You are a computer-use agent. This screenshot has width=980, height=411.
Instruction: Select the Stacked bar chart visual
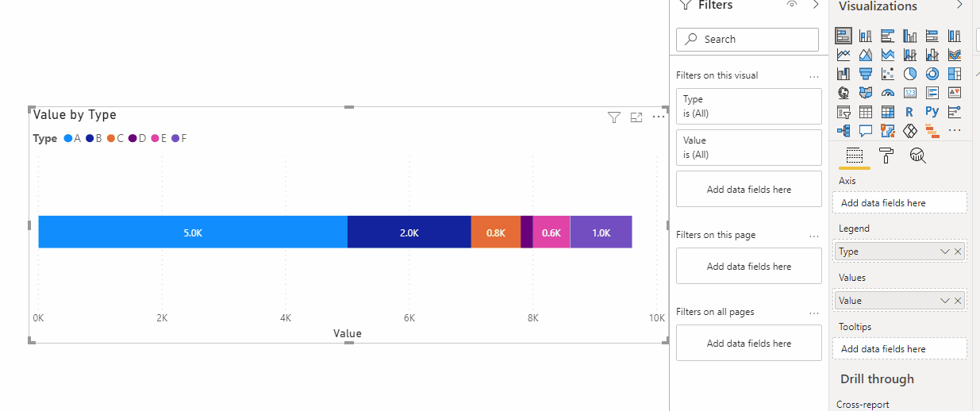tap(844, 36)
